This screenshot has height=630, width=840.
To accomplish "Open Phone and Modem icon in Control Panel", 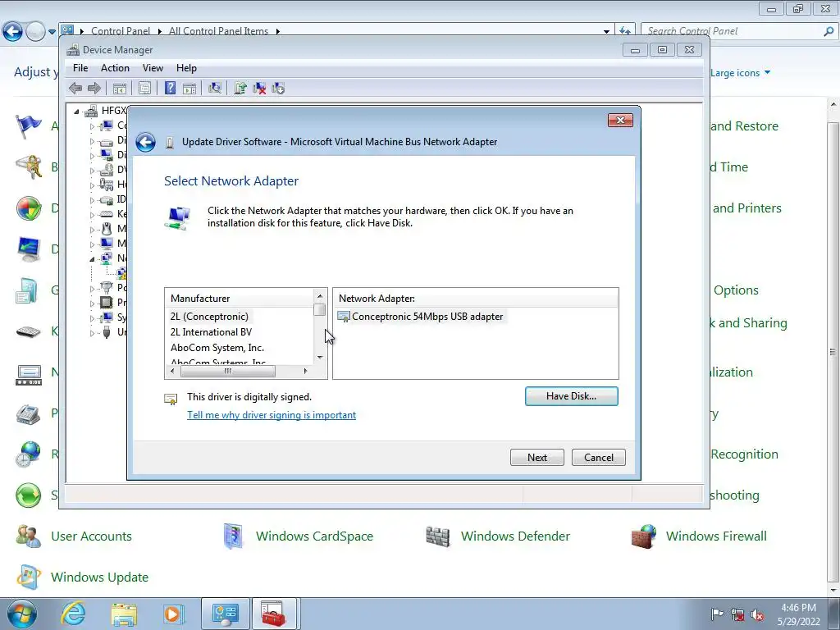I will pyautogui.click(x=28, y=413).
